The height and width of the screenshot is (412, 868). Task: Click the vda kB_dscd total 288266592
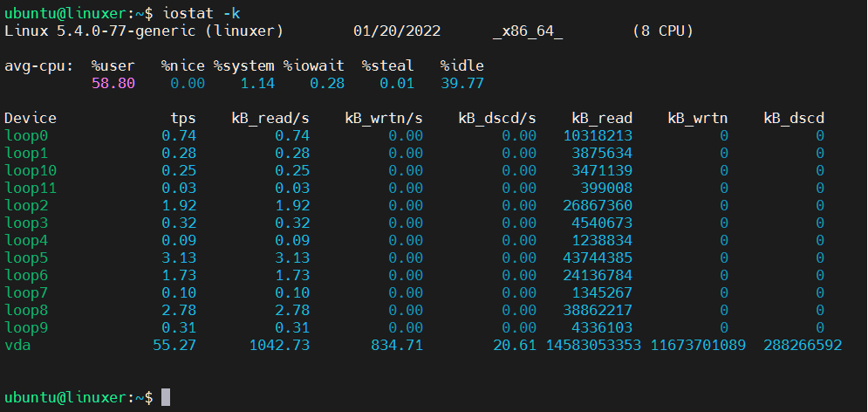point(803,346)
